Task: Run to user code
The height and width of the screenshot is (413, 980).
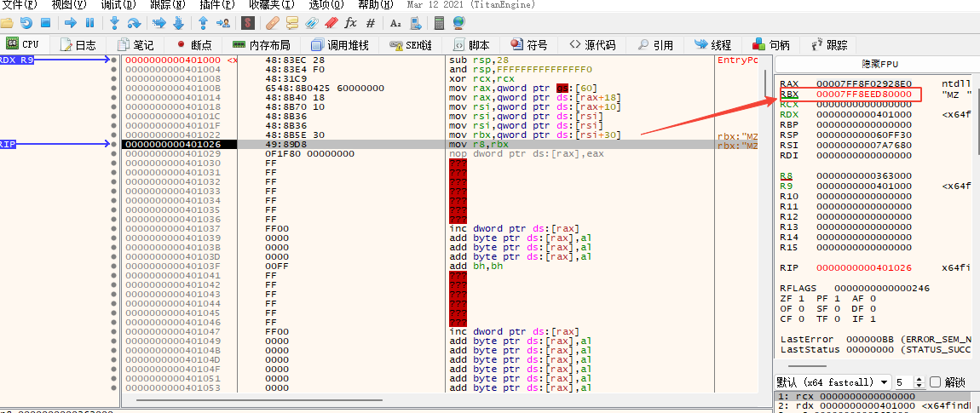Action: pos(222,23)
